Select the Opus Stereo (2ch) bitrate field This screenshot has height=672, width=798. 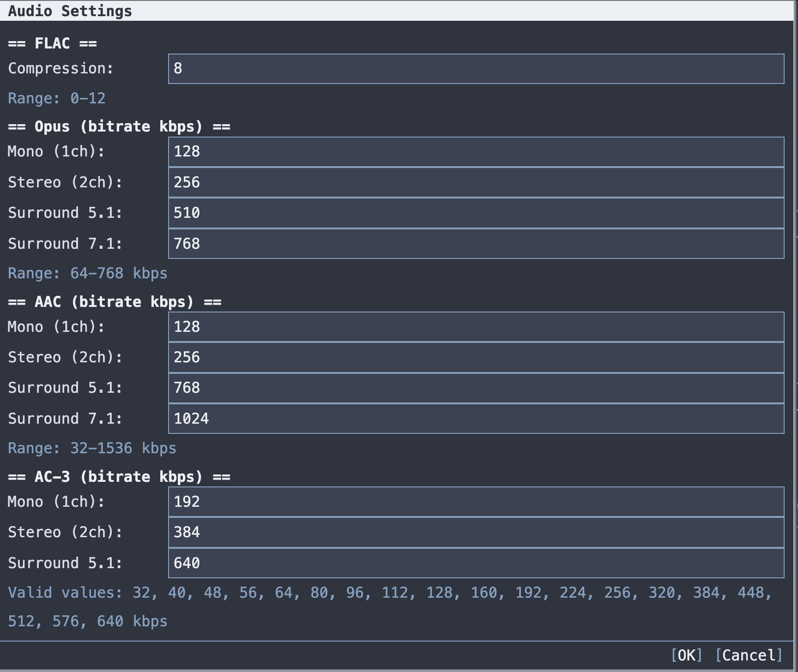[476, 182]
